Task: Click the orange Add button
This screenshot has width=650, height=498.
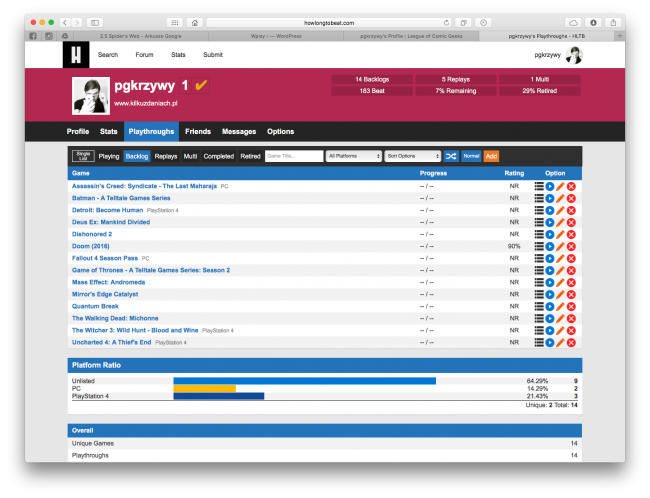Action: coord(491,156)
